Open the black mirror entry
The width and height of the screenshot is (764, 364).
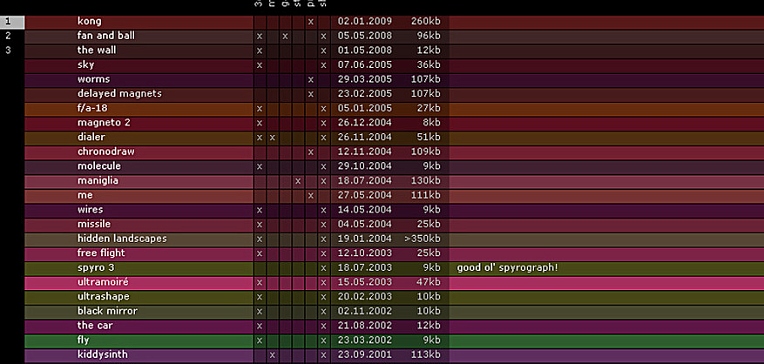(x=107, y=311)
